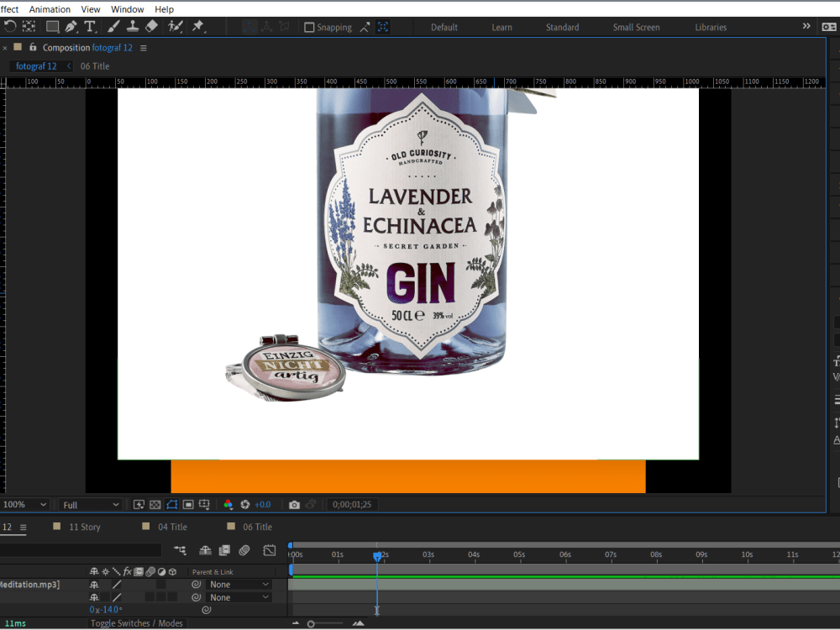Viewport: 840px width, 630px height.
Task: Toggle snap features in collapsed compositions
Action: click(x=383, y=27)
